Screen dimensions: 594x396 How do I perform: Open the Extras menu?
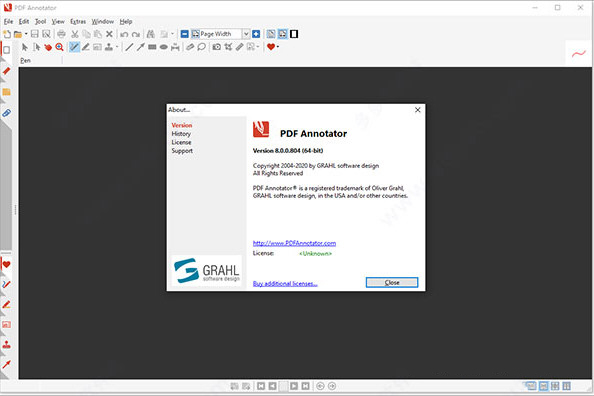(78, 22)
